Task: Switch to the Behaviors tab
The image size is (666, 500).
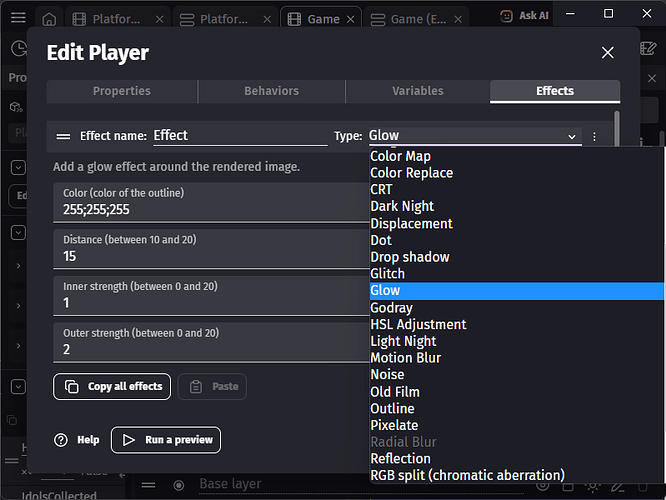Action: pyautogui.click(x=271, y=91)
